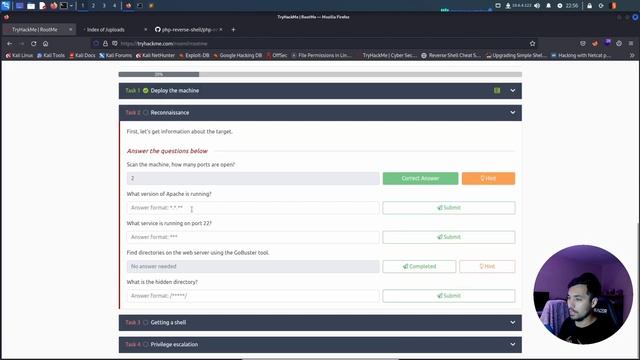The height and width of the screenshot is (360, 640).
Task: Switch to the TryHackMe | RootMe tab
Action: 39,29
